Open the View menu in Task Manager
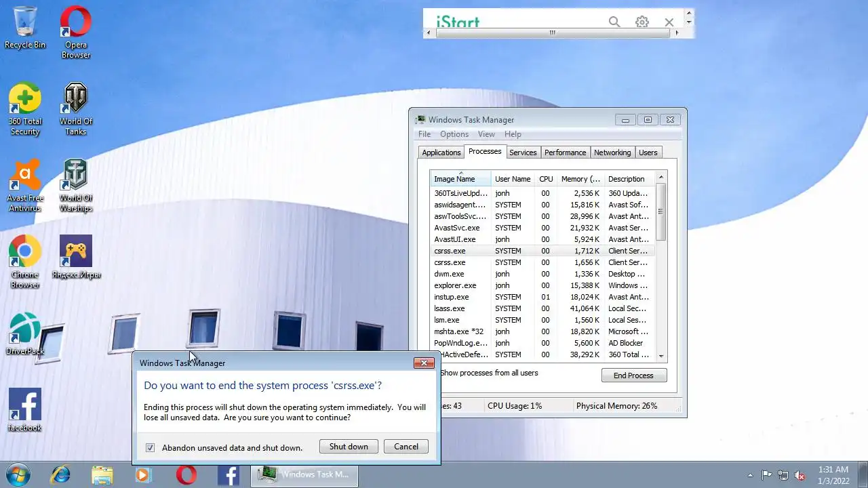This screenshot has height=488, width=868. point(486,134)
